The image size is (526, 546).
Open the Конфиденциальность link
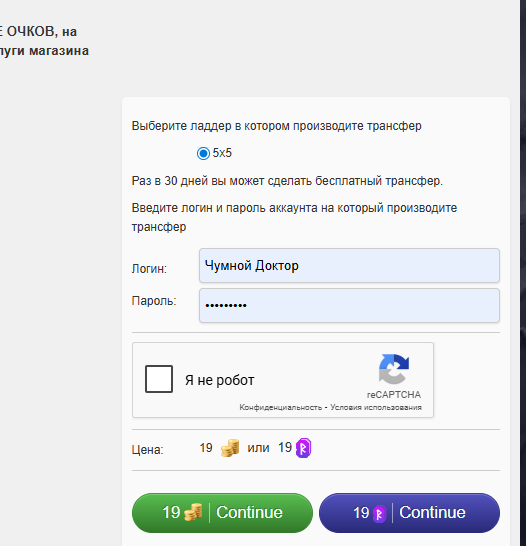point(281,407)
